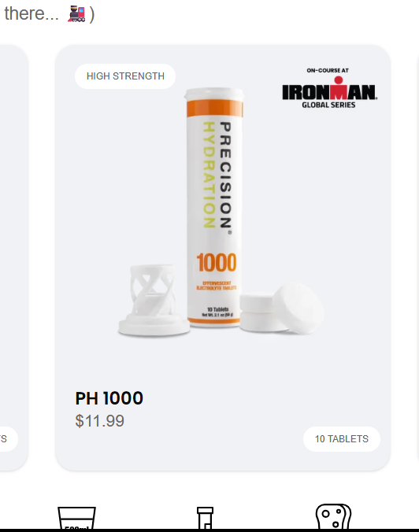The width and height of the screenshot is (419, 532).
Task: Click the partial badge on the left card
Action: (8, 439)
